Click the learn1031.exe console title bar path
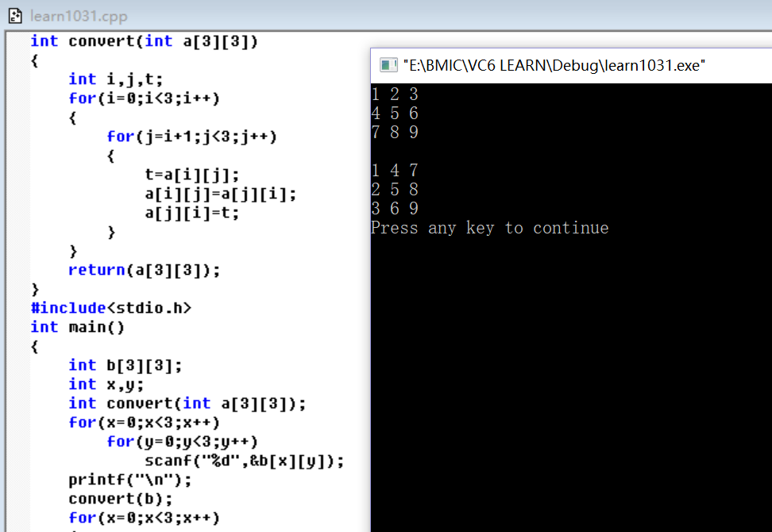 coord(554,65)
